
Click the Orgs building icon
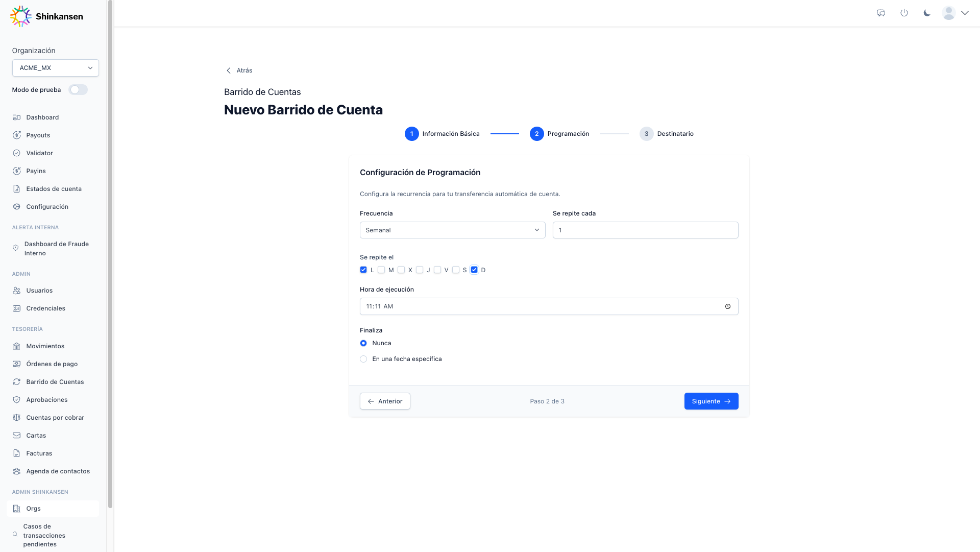point(16,509)
